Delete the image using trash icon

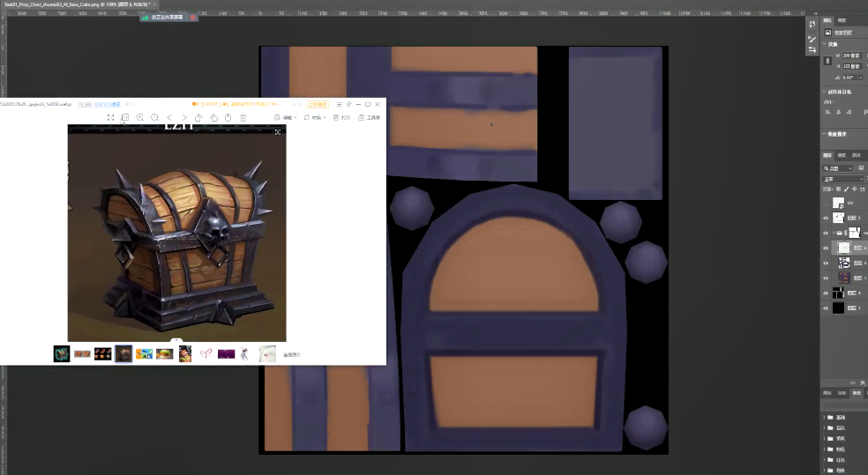(243, 117)
